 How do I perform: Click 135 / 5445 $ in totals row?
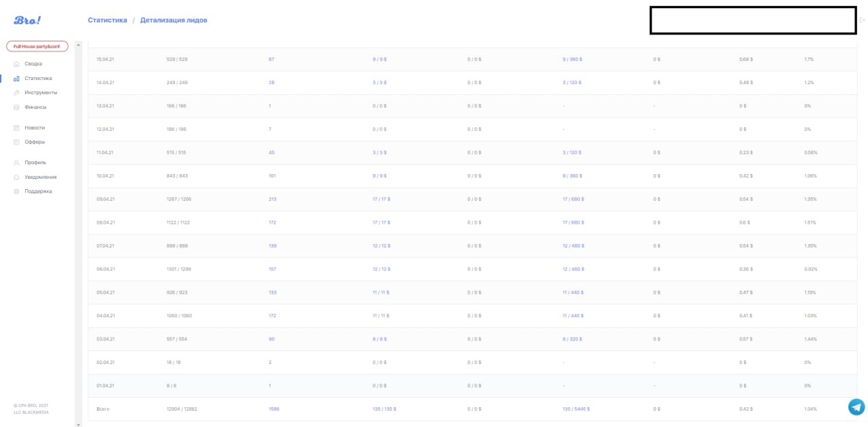[x=576, y=409]
